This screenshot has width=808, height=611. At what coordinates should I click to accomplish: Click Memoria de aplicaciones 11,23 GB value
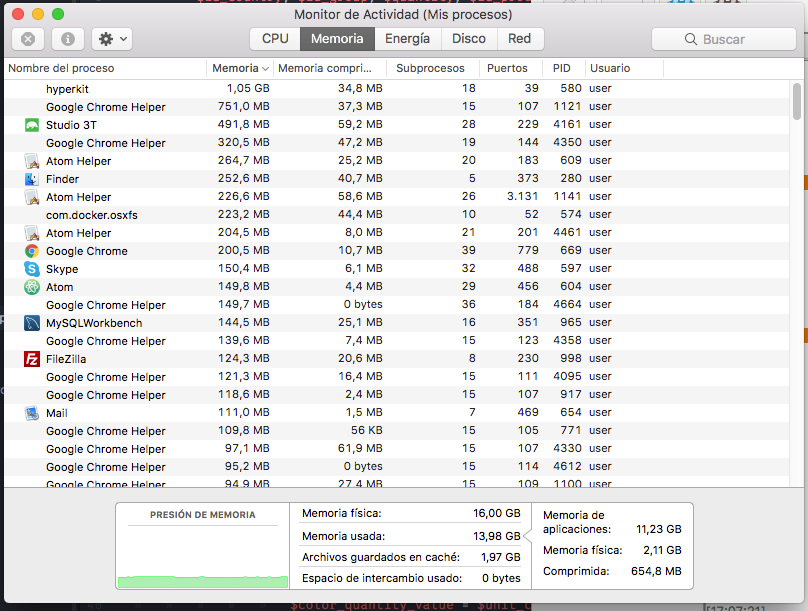click(659, 530)
